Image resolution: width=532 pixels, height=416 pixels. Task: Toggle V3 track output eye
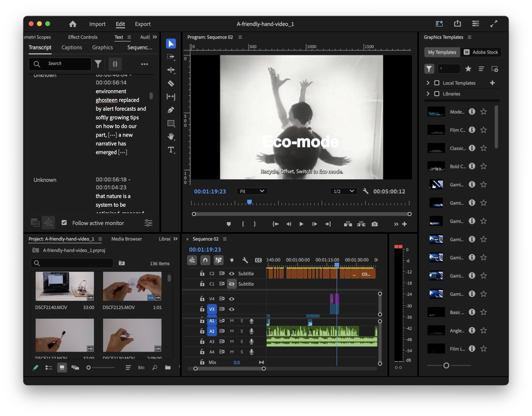coord(232,309)
